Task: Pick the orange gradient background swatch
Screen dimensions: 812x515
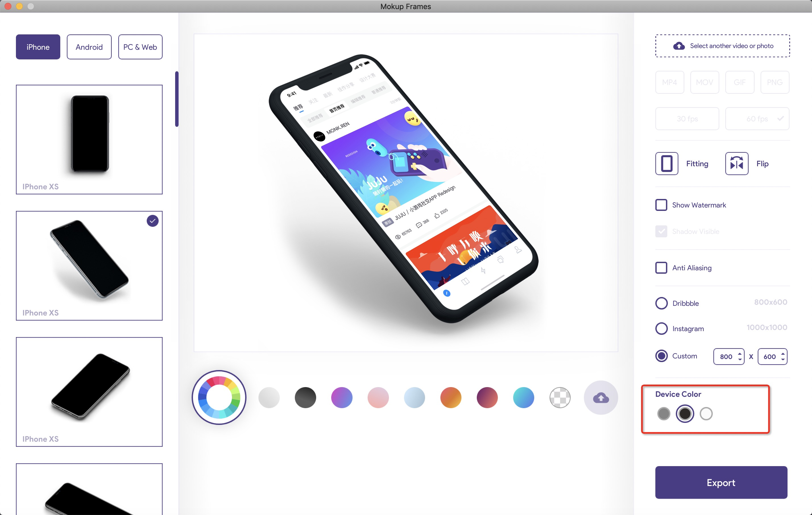Action: point(451,398)
